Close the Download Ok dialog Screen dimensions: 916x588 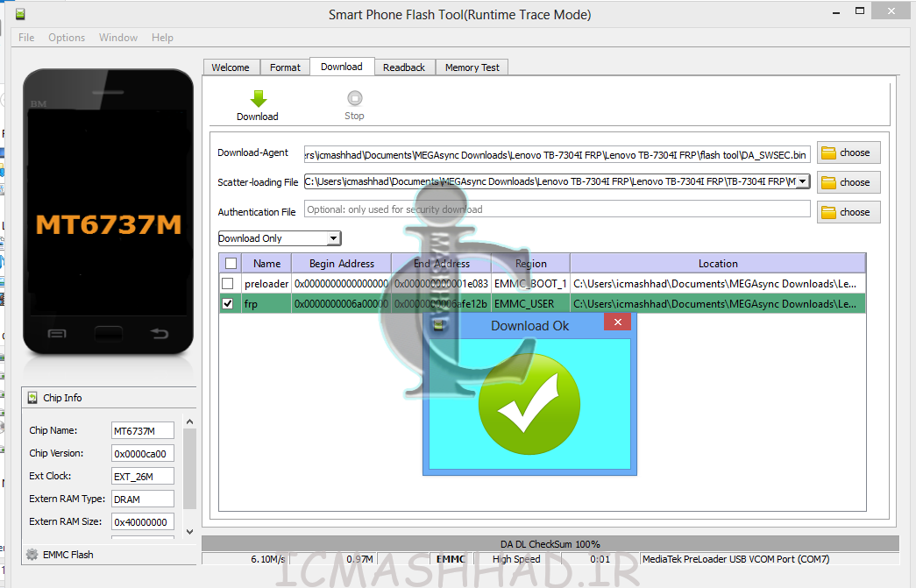[x=617, y=322]
